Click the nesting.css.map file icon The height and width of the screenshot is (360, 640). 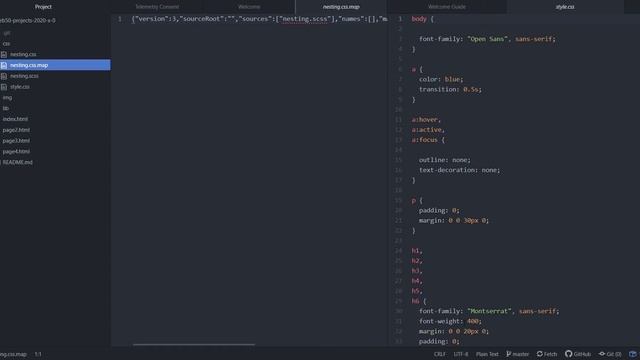click(4, 65)
